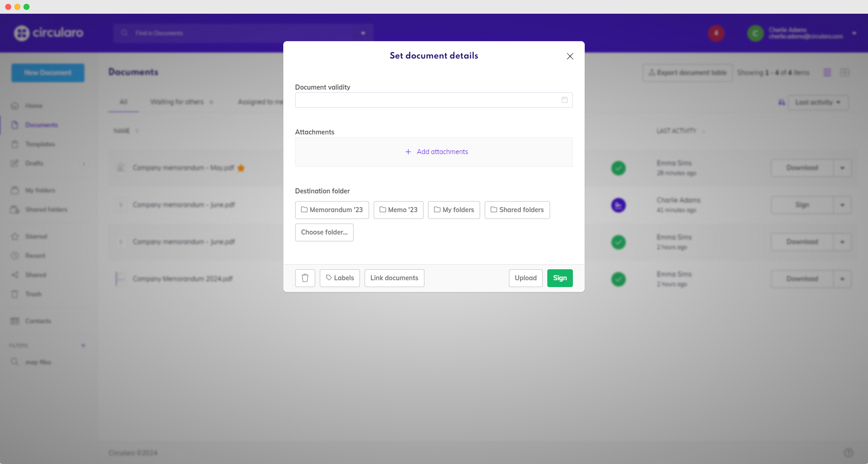The width and height of the screenshot is (868, 464).
Task: Click Export document table button
Action: 688,73
